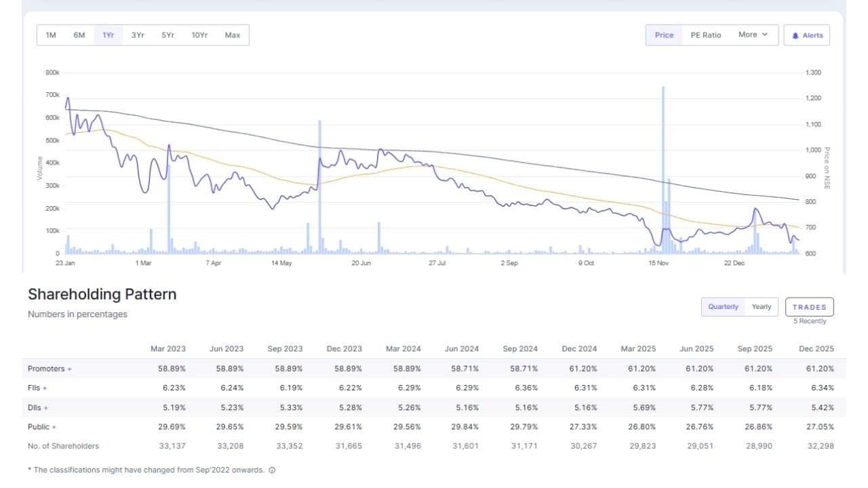The height and width of the screenshot is (488, 868).
Task: Switch chart to 10Yr range
Action: (199, 35)
